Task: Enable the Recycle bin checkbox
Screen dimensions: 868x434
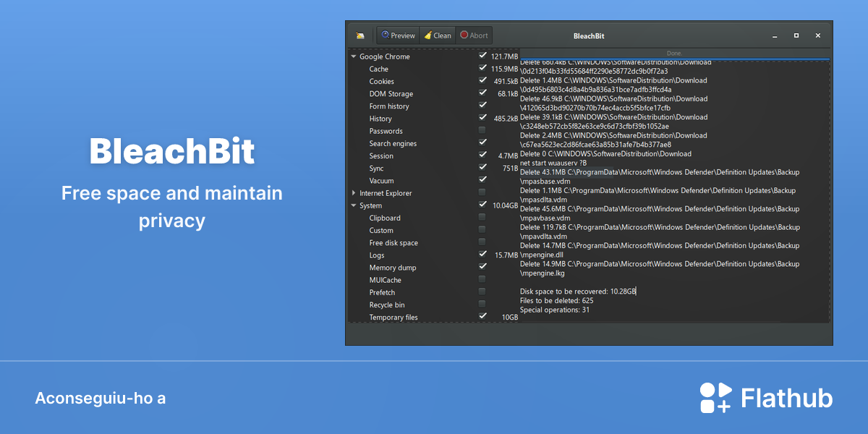Action: 482,304
